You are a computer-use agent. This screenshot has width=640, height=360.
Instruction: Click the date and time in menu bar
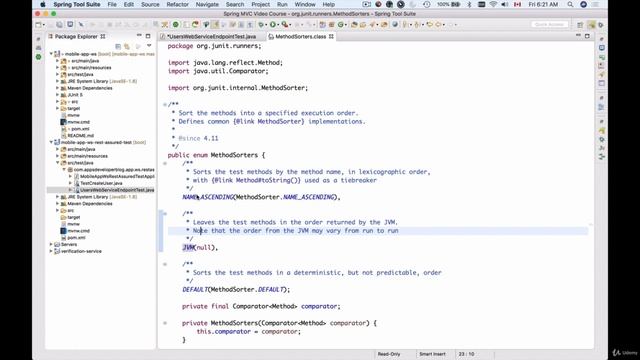[x=543, y=4]
